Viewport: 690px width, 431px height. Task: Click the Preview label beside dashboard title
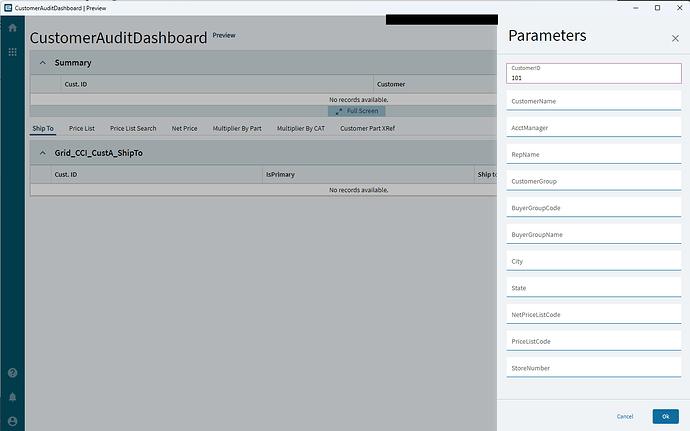tap(224, 35)
